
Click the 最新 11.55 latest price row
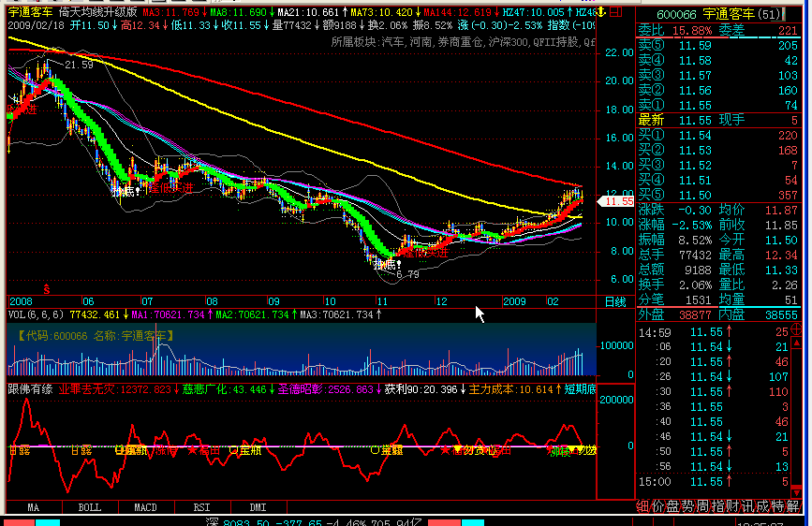(674, 121)
